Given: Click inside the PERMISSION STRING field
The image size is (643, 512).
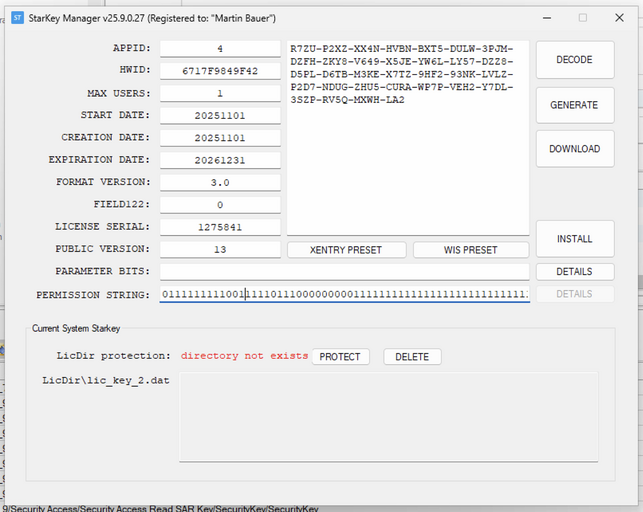Looking at the screenshot, I should [344, 294].
